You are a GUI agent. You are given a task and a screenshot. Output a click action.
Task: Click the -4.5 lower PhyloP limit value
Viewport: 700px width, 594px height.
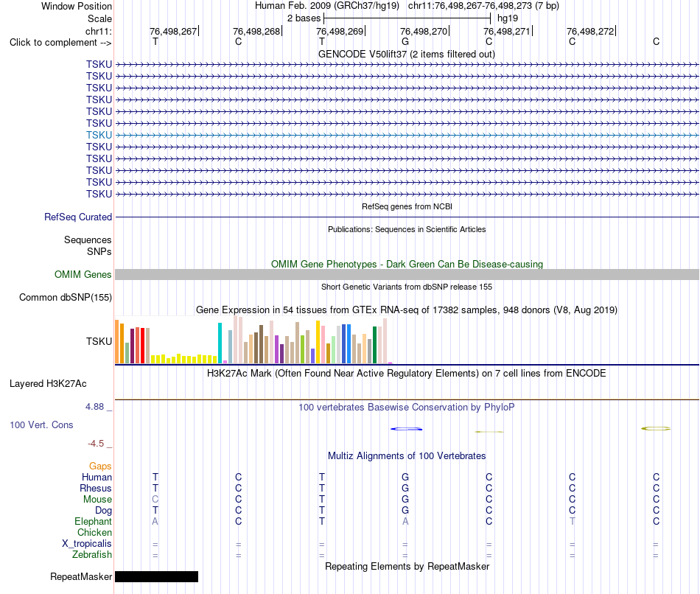click(x=96, y=444)
